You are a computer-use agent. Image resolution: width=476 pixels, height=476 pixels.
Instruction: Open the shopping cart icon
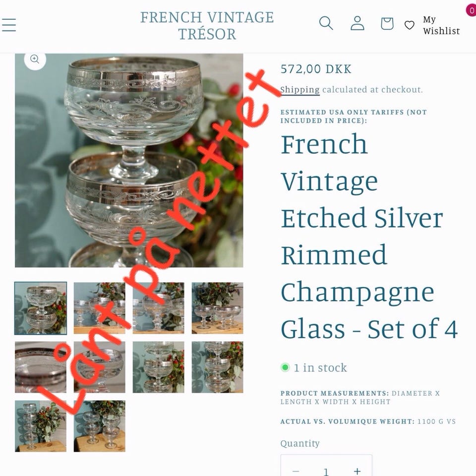(x=387, y=23)
